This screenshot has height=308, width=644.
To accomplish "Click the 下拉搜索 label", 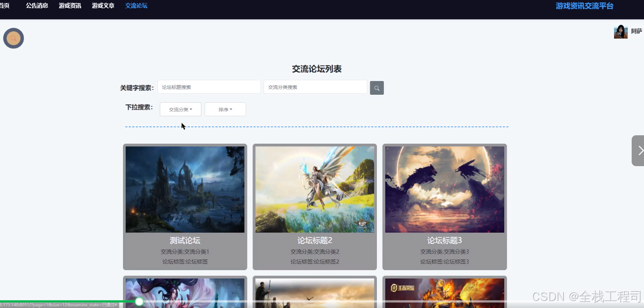I will tap(139, 107).
